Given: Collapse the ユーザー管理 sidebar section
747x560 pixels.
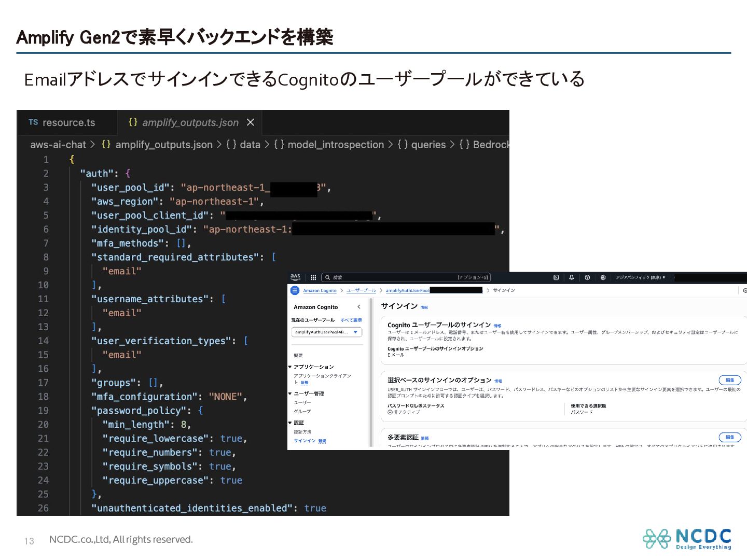Looking at the screenshot, I should (290, 394).
